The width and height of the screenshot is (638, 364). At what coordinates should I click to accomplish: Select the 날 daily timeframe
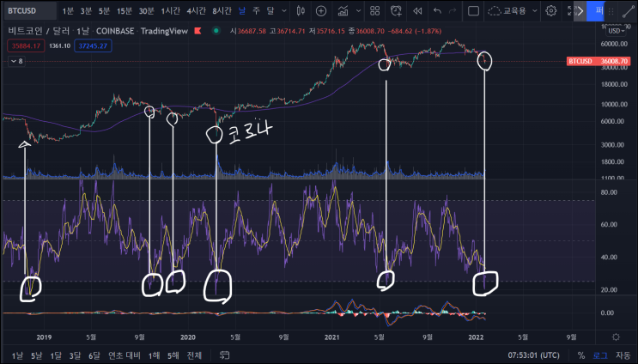pyautogui.click(x=242, y=11)
